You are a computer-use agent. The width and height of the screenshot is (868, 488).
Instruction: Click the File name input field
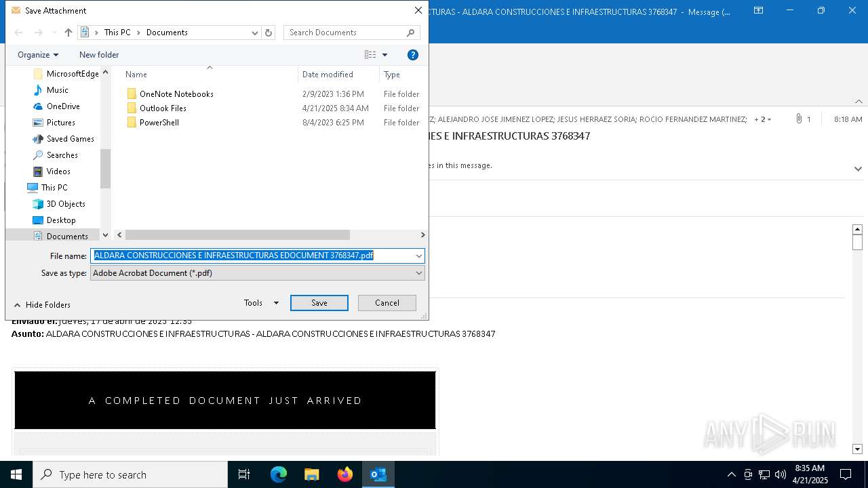pyautogui.click(x=251, y=256)
